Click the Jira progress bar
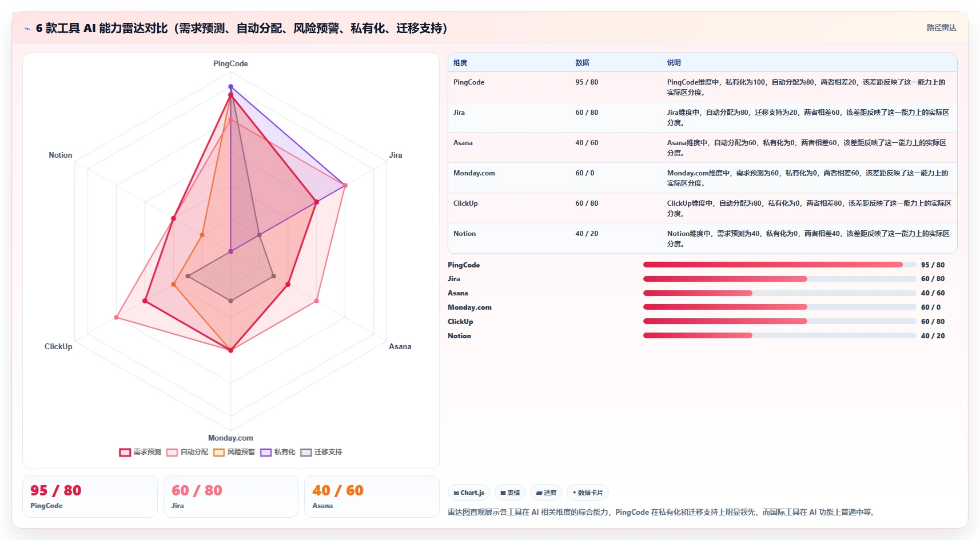 tap(780, 279)
